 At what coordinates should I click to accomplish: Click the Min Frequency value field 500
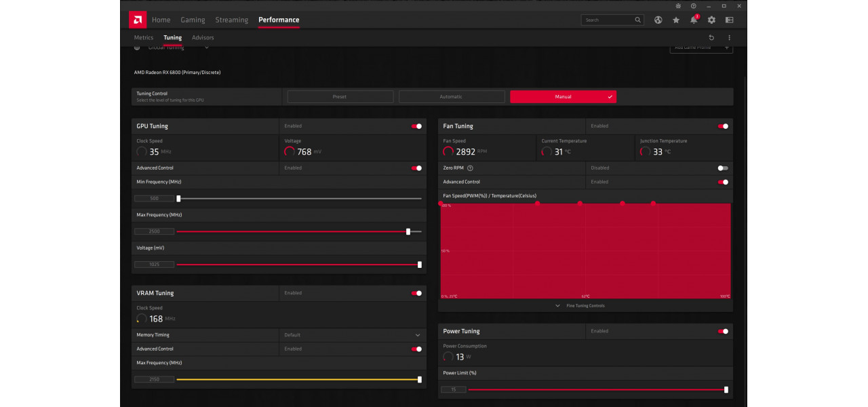click(155, 199)
